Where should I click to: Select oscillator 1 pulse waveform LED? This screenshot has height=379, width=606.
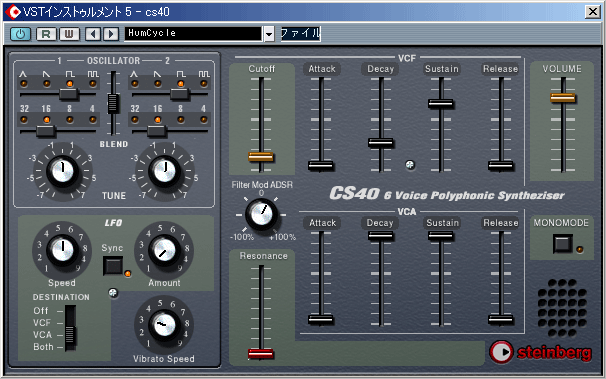92,83
